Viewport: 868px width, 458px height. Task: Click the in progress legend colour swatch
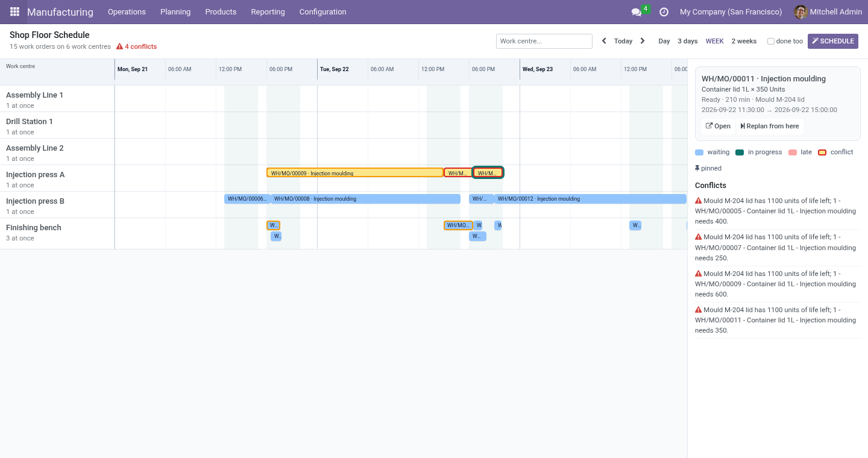[740, 152]
